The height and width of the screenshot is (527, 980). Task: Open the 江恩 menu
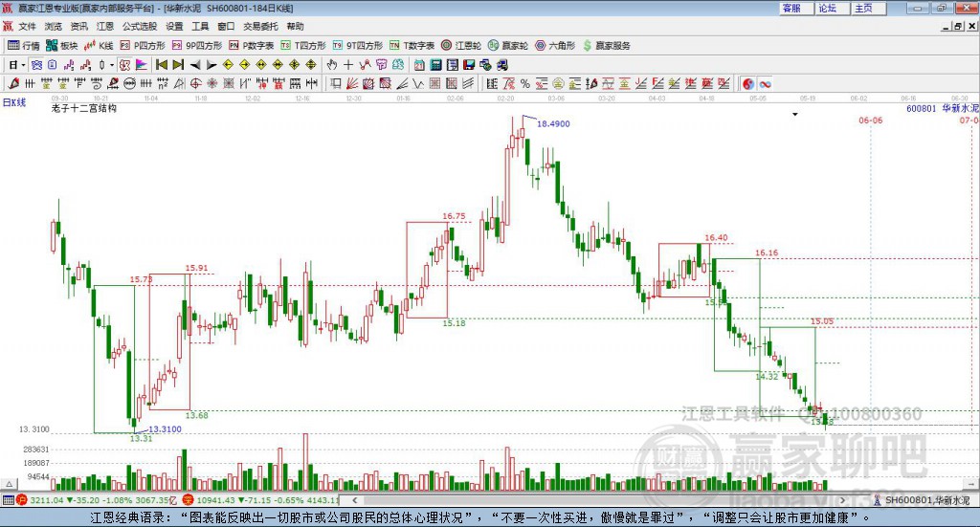(x=105, y=26)
